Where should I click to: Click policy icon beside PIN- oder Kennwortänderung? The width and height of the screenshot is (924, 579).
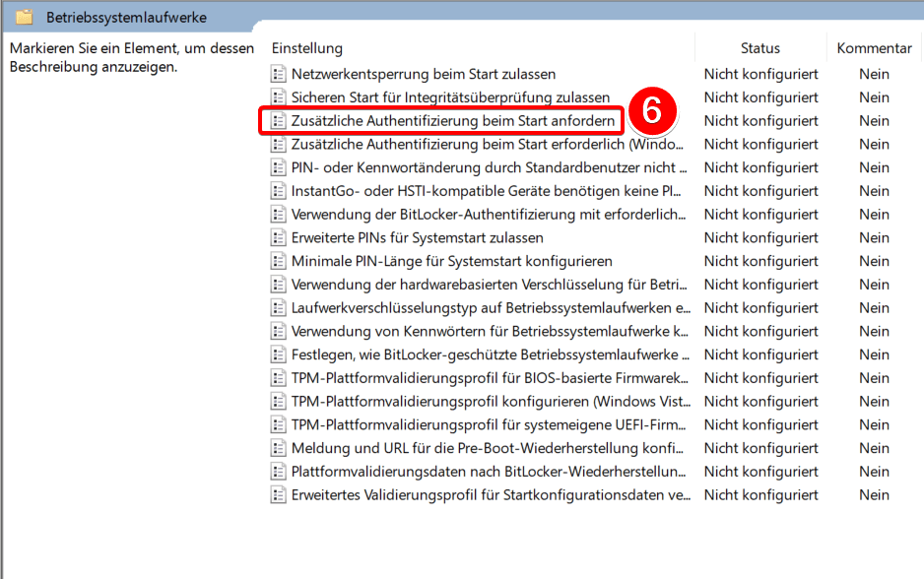coord(278,167)
